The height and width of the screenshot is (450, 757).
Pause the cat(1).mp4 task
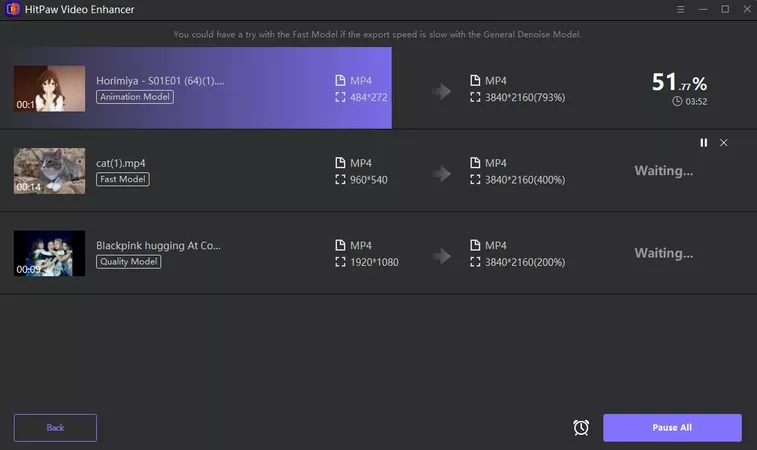pos(704,143)
